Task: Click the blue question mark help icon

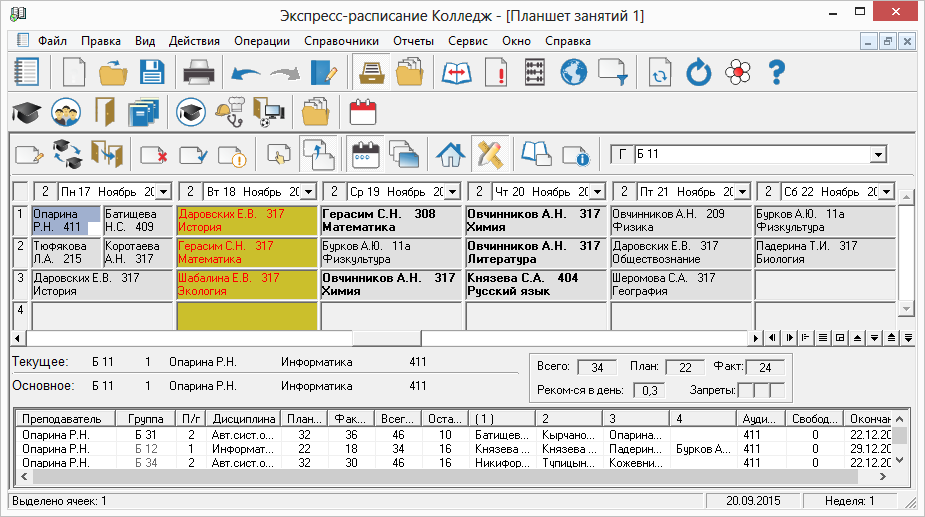Action: (777, 73)
